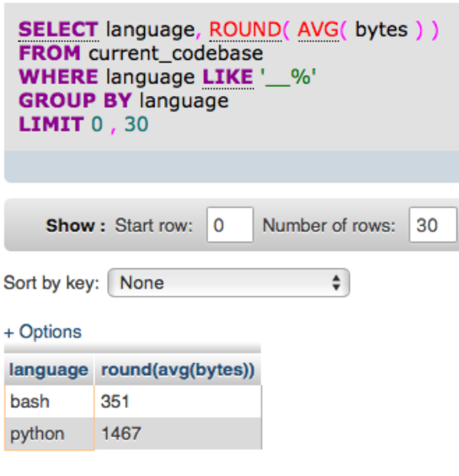Sort by the round(avg(bytes)) column header
The height and width of the screenshot is (476, 459).
click(177, 370)
